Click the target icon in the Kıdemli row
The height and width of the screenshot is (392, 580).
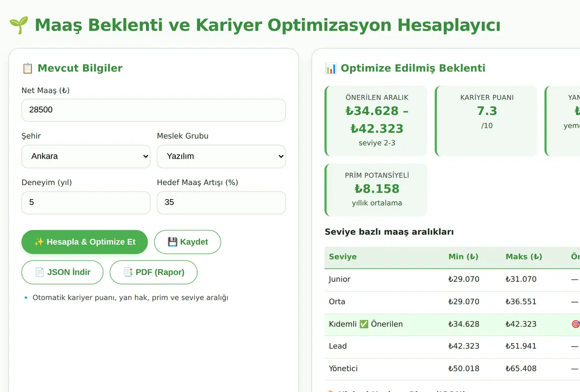[575, 324]
